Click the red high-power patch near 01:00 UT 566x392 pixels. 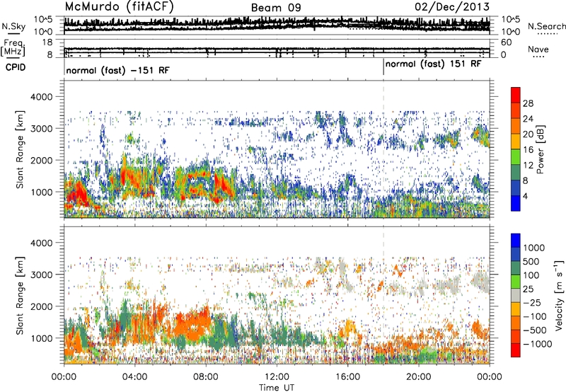pyautogui.click(x=78, y=193)
